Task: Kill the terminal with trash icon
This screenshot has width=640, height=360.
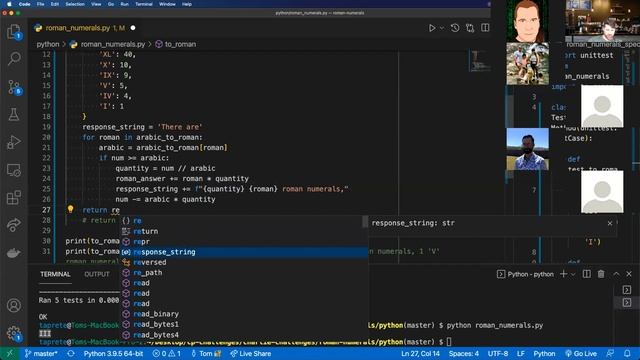Action: pos(601,274)
